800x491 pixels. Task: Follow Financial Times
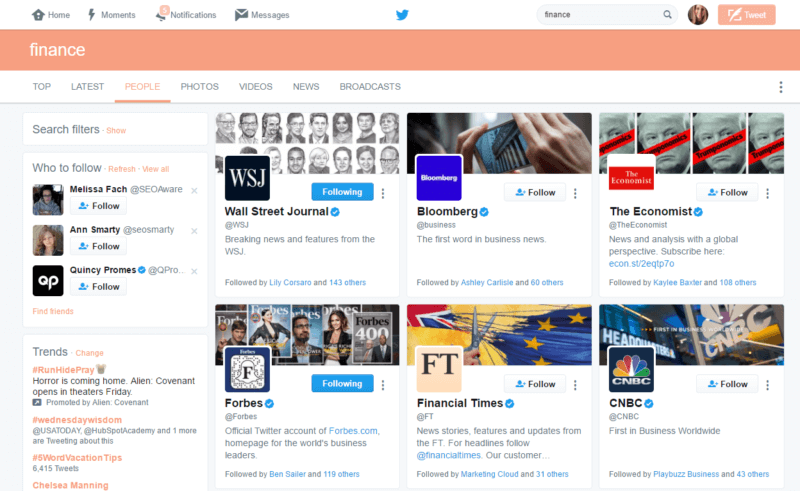[x=535, y=384]
